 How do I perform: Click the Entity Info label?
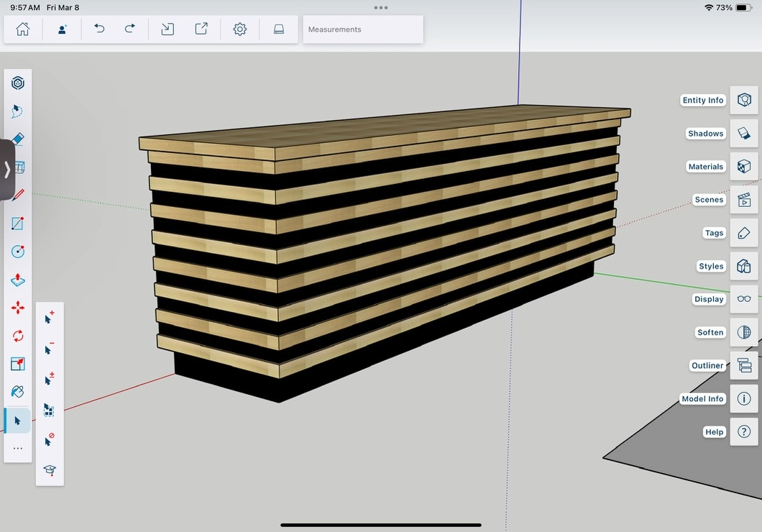coord(703,101)
